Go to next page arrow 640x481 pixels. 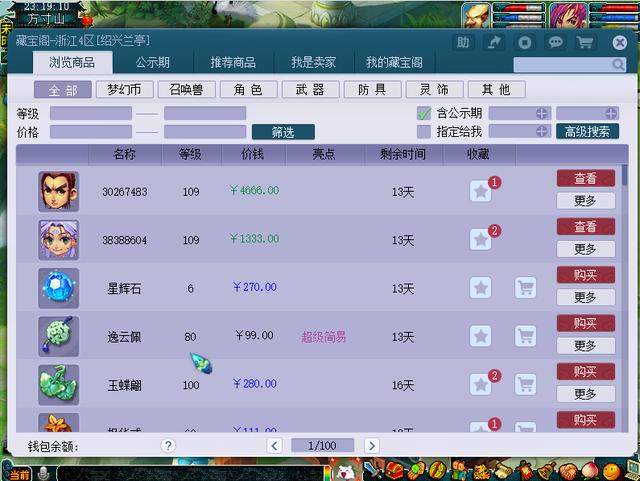point(371,445)
